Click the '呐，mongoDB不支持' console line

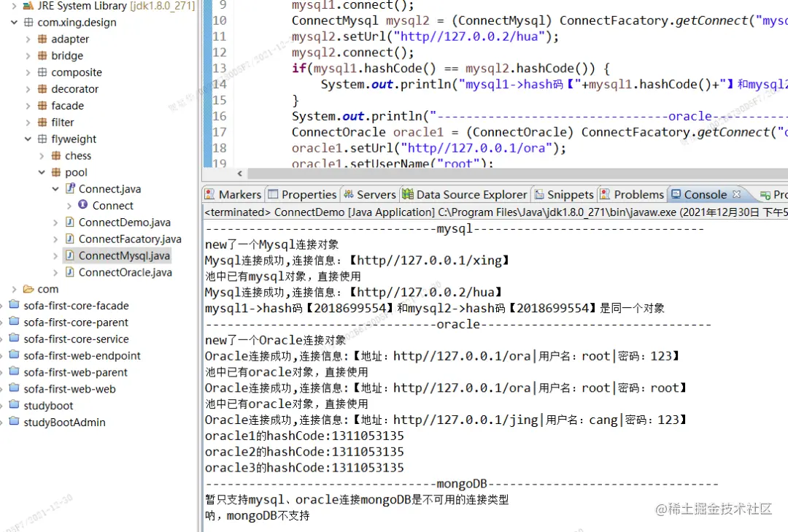[258, 516]
